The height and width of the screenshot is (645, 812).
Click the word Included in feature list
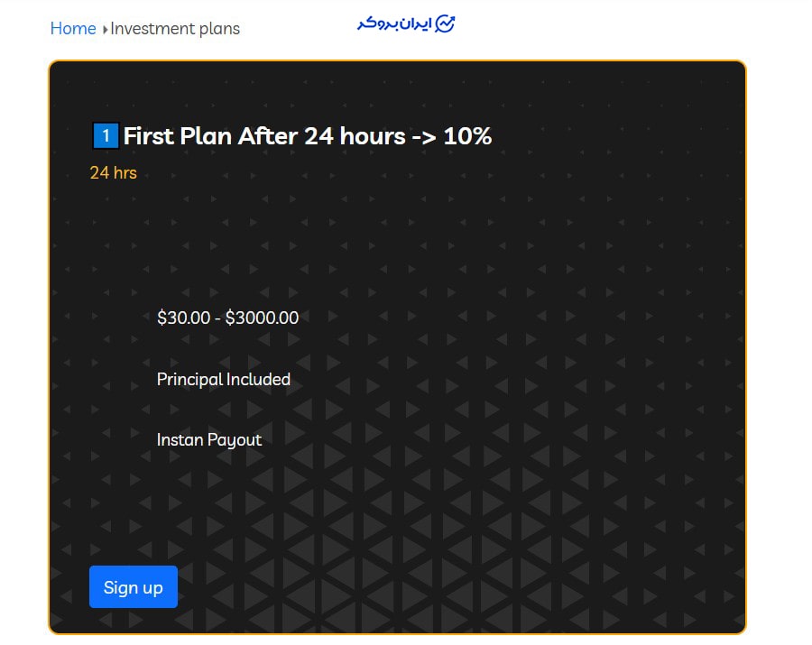pos(258,380)
